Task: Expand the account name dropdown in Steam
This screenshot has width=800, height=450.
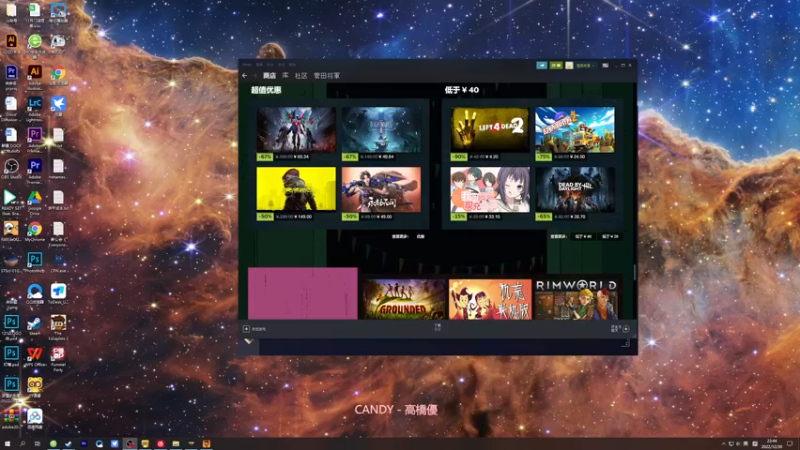Action: click(585, 65)
